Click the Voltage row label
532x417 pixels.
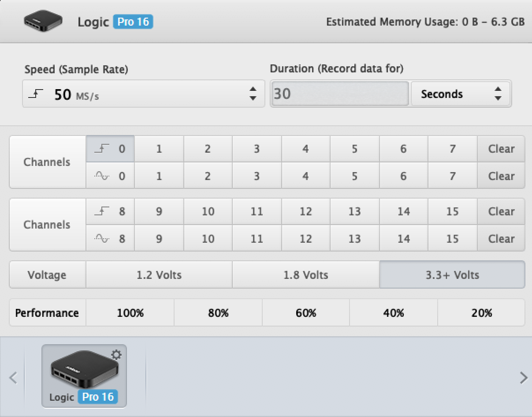47,275
